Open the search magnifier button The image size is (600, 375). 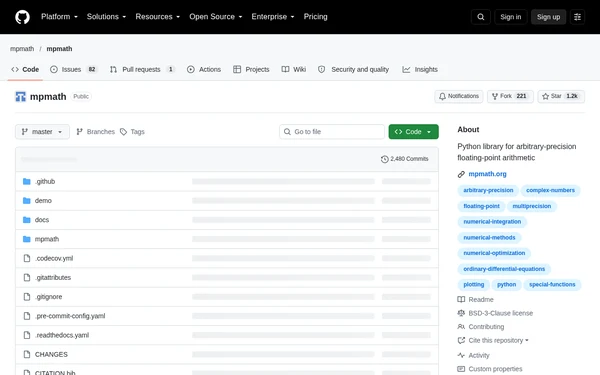point(481,17)
